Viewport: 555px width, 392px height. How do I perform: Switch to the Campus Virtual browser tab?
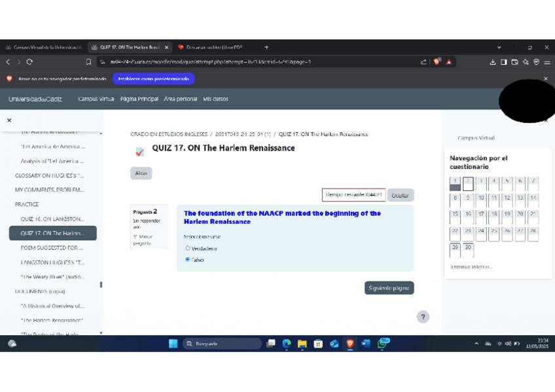point(45,47)
